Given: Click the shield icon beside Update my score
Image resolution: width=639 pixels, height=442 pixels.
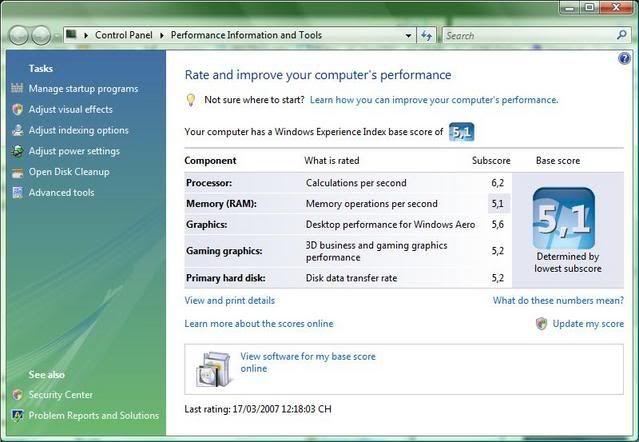Looking at the screenshot, I should [x=541, y=323].
